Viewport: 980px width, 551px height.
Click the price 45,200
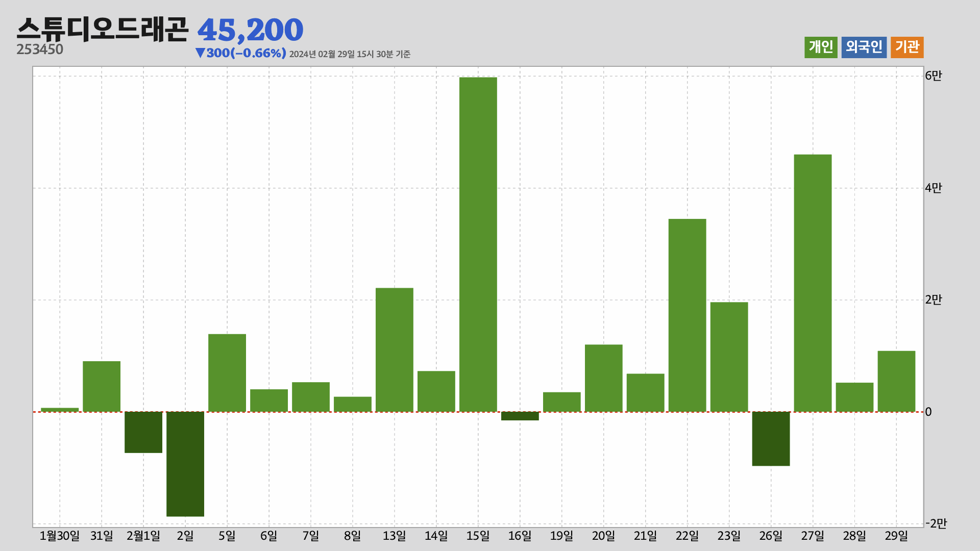pyautogui.click(x=250, y=30)
